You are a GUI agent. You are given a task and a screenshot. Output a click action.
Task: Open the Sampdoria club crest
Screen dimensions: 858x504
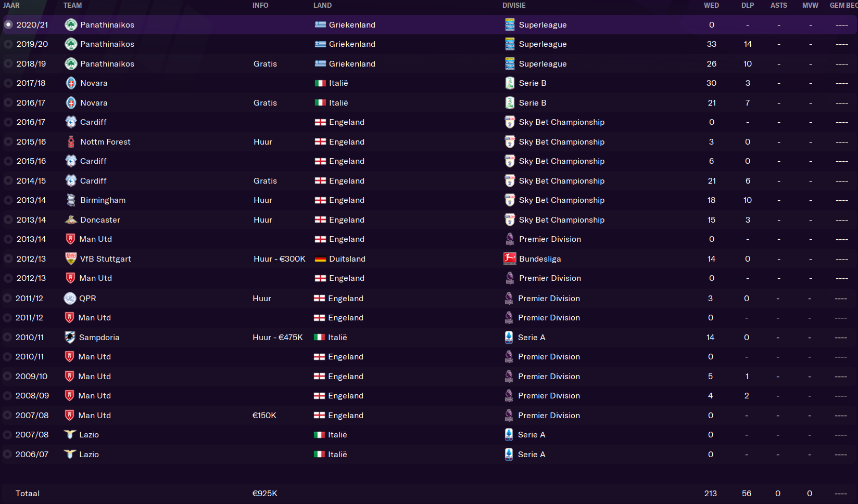(x=70, y=337)
